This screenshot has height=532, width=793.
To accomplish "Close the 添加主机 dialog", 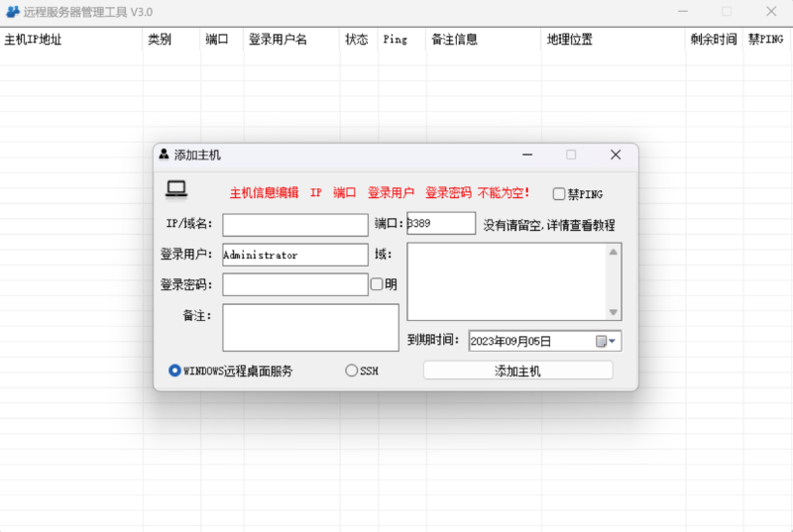I will pyautogui.click(x=615, y=155).
